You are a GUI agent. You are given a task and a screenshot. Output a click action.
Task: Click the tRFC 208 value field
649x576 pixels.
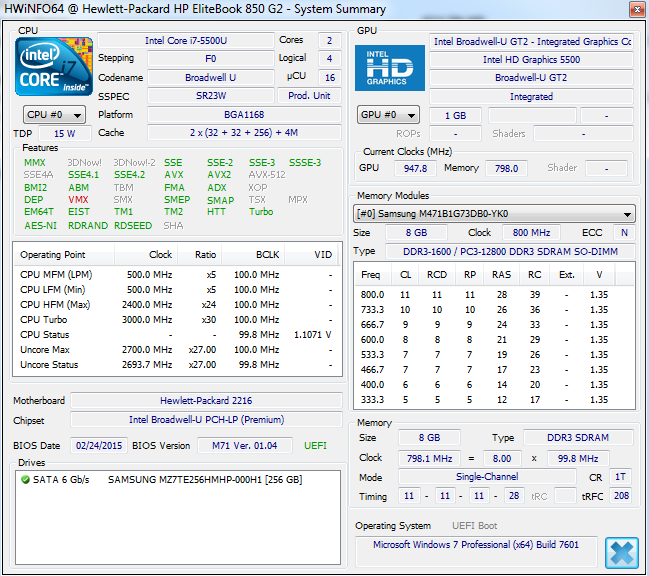[621, 496]
